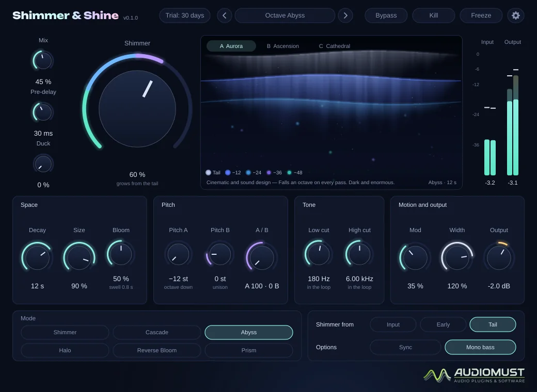Screen dimensions: 537x392
Task: Click the Trial: 30 days badge
Action: [x=185, y=15]
